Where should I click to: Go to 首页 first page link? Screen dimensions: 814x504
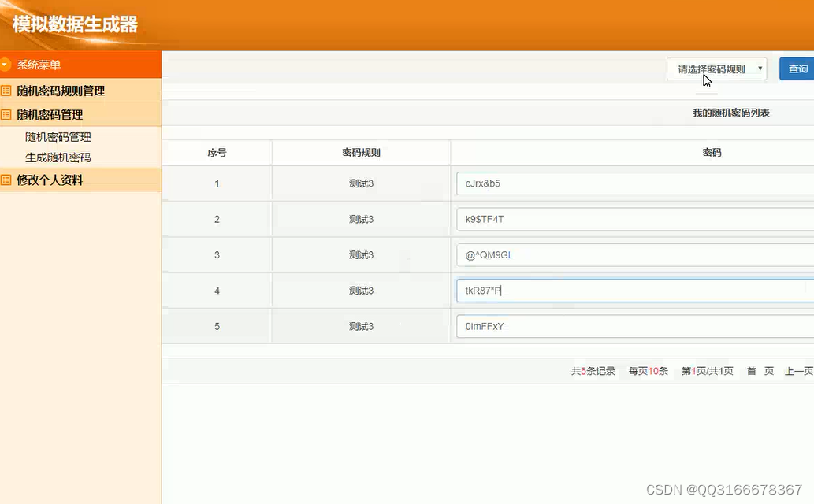point(759,370)
